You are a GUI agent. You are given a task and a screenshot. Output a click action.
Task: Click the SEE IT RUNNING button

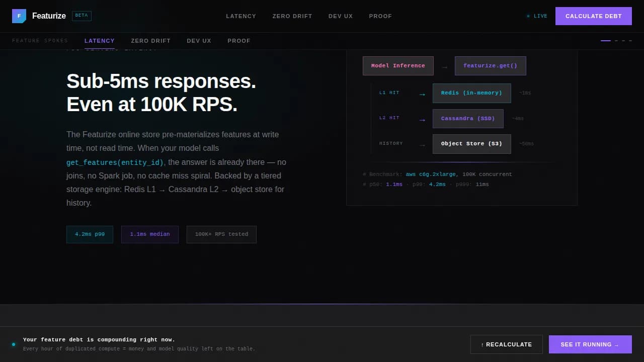590,344
